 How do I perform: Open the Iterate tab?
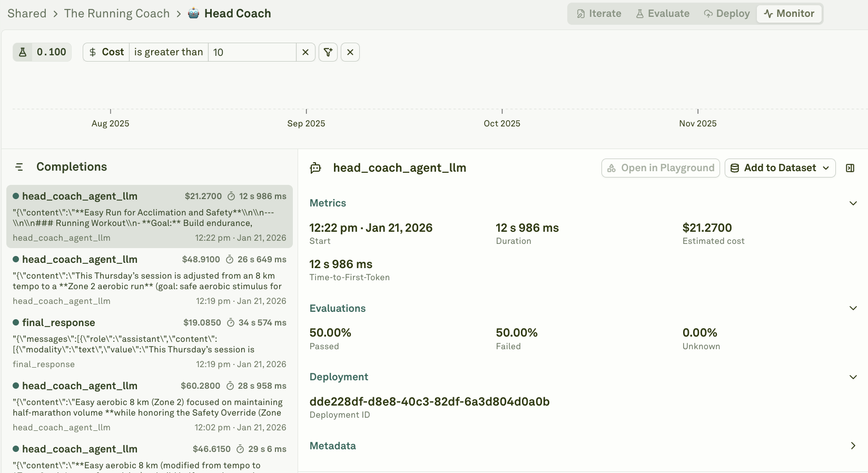[599, 14]
